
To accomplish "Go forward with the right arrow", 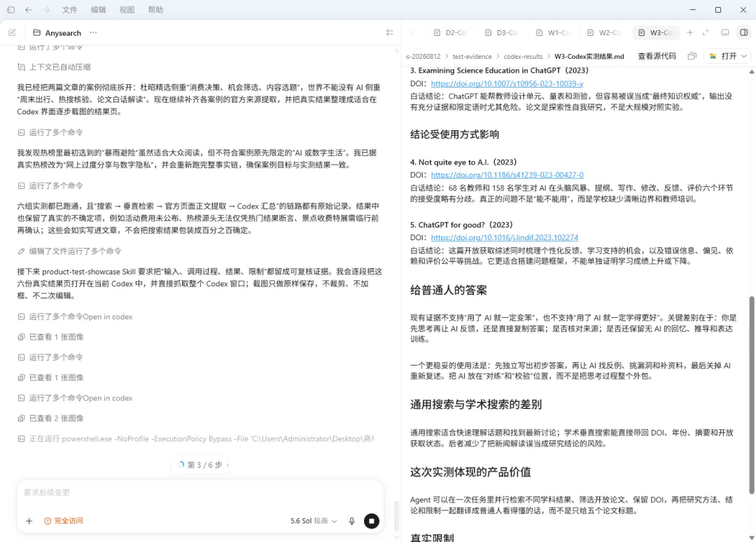I will tap(46, 10).
